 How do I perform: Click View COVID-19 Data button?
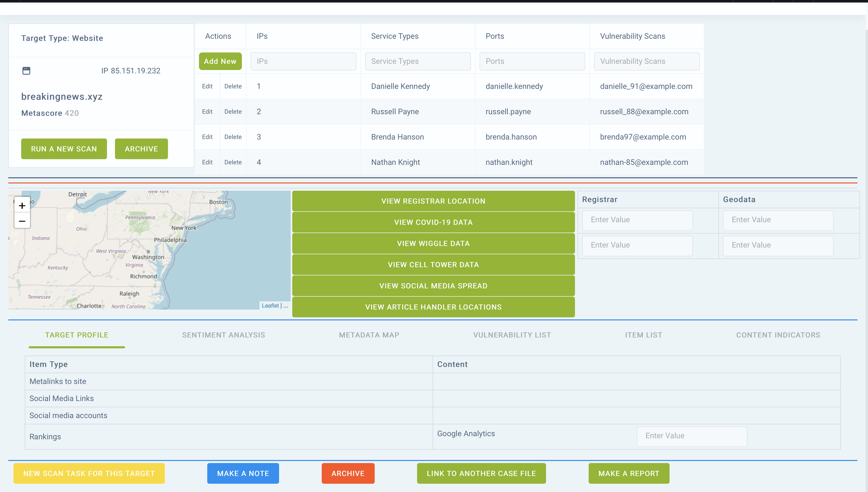[433, 222]
